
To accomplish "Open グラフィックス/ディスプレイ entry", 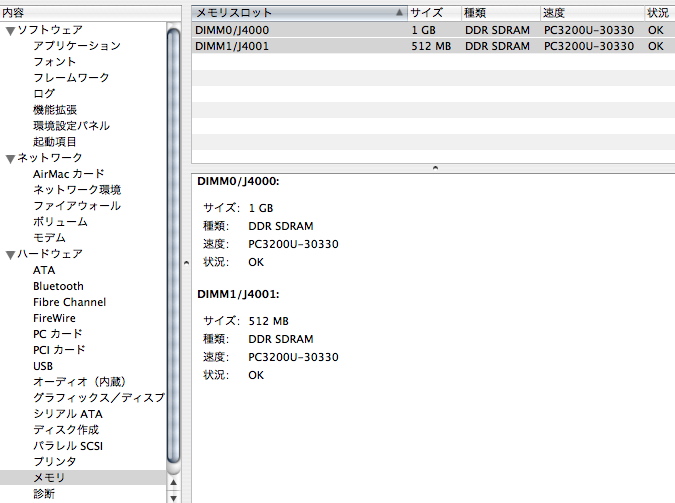I will click(98, 398).
